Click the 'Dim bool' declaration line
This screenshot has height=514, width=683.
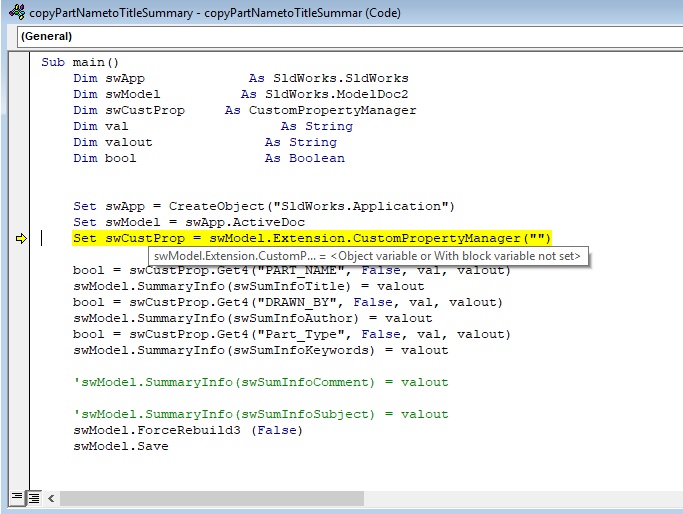[209, 158]
